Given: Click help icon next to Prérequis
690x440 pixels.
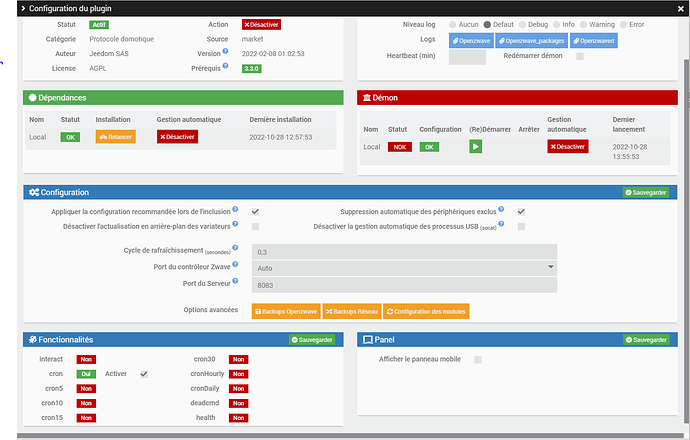Looking at the screenshot, I should (225, 66).
